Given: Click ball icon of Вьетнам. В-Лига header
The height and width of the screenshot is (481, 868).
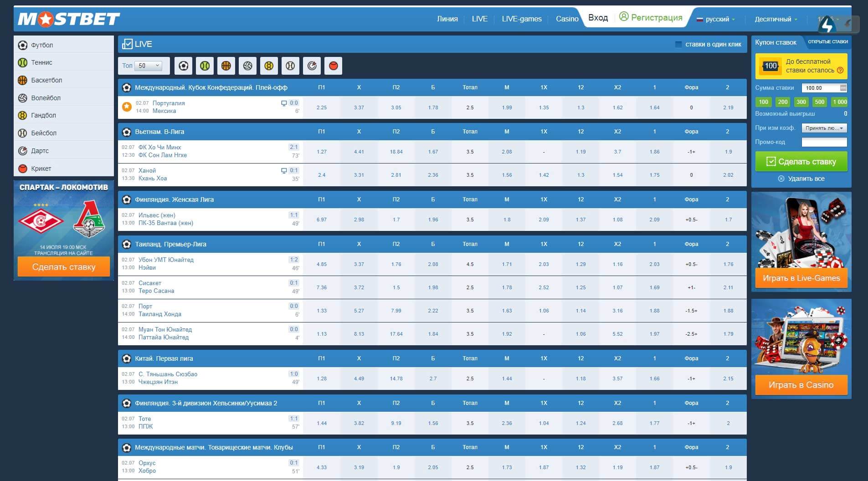Looking at the screenshot, I should 127,132.
